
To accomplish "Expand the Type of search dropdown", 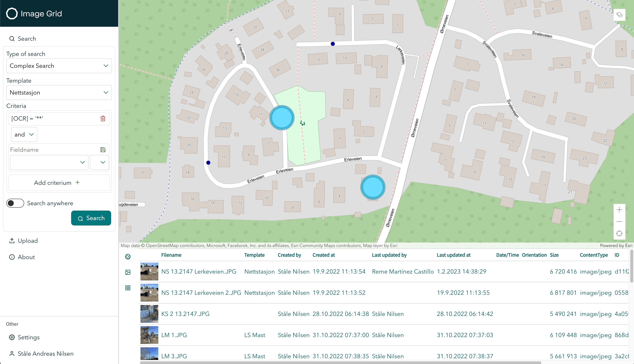I will pyautogui.click(x=59, y=66).
